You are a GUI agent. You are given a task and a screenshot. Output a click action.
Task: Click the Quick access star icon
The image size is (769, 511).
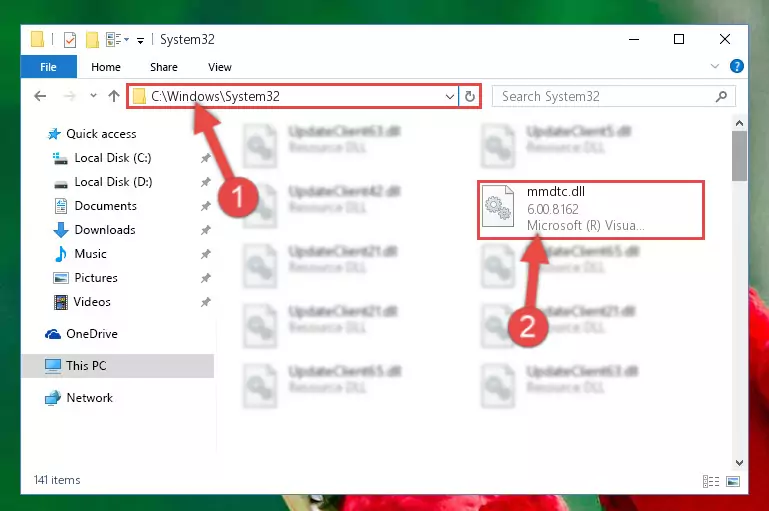[x=53, y=134]
